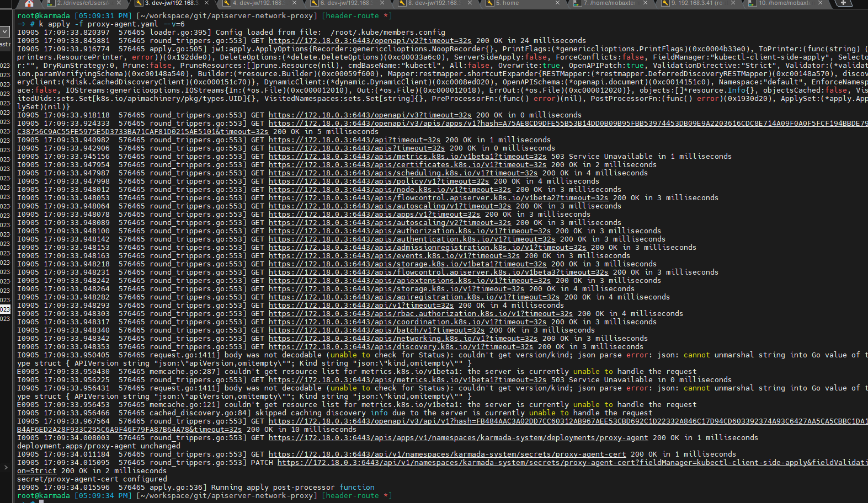Open the apis/apps/v1?timeout=32s URL

(x=374, y=214)
